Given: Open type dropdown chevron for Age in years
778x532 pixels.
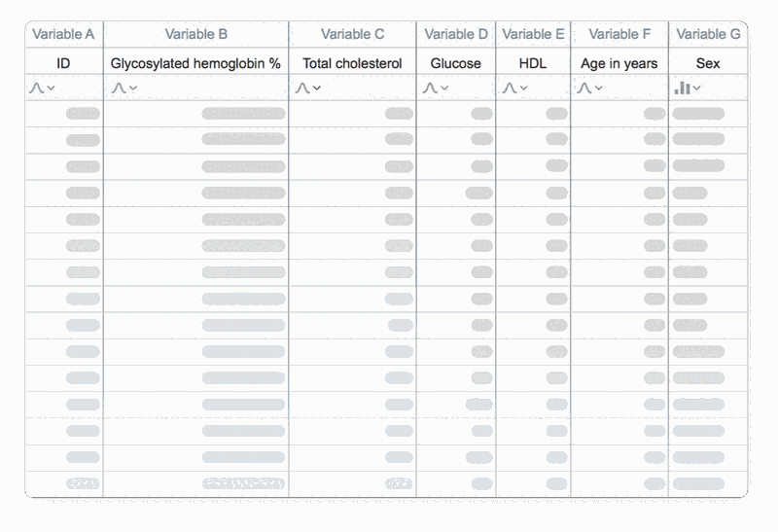Looking at the screenshot, I should point(598,88).
